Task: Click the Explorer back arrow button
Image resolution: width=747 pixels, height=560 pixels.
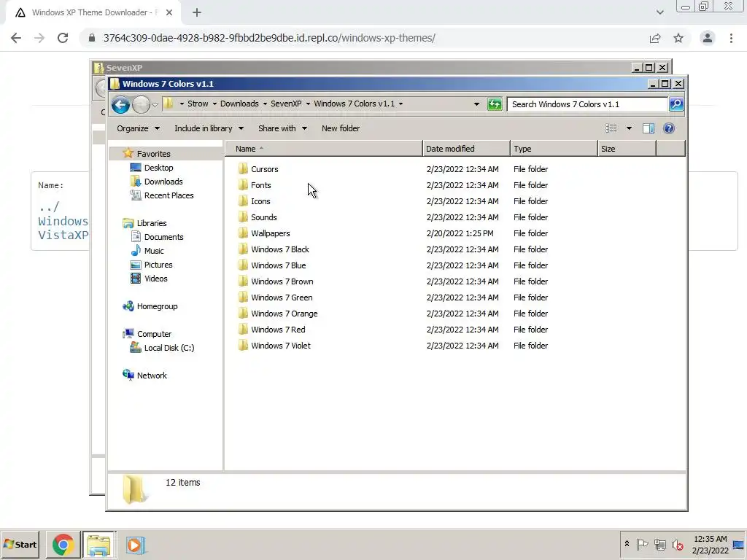Action: click(120, 104)
